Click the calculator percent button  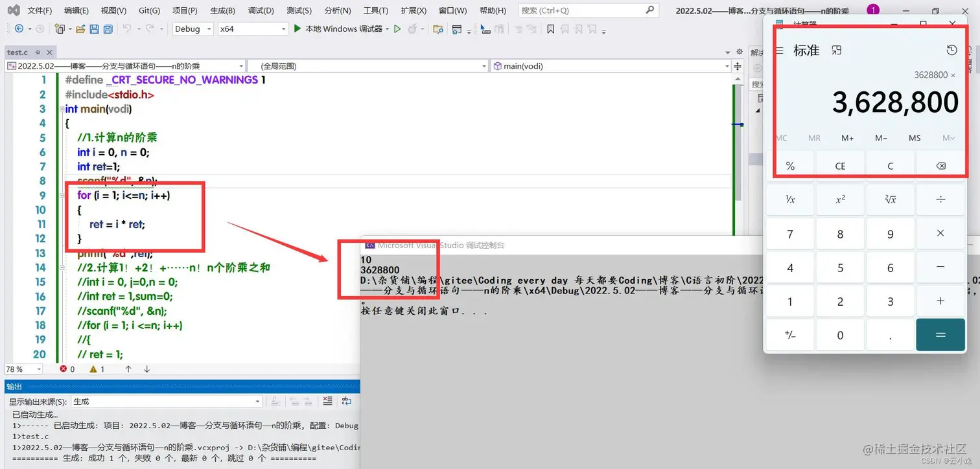[790, 166]
